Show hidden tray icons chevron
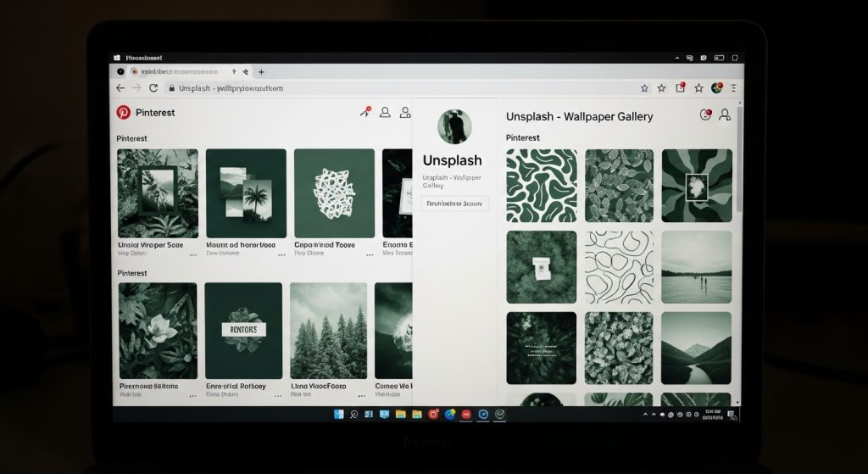The image size is (868, 474). pos(645,414)
